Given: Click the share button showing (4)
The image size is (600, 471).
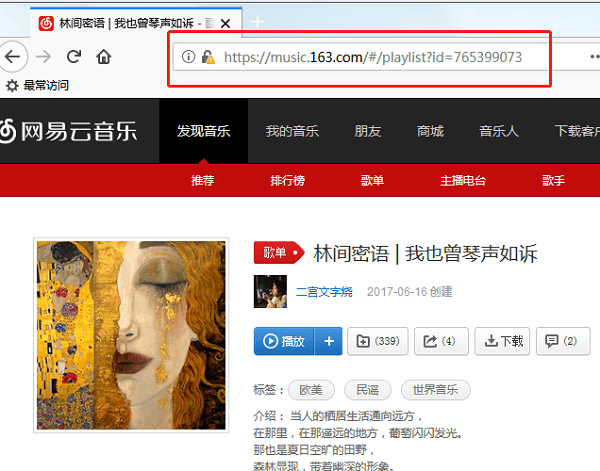Looking at the screenshot, I should pos(441,341).
